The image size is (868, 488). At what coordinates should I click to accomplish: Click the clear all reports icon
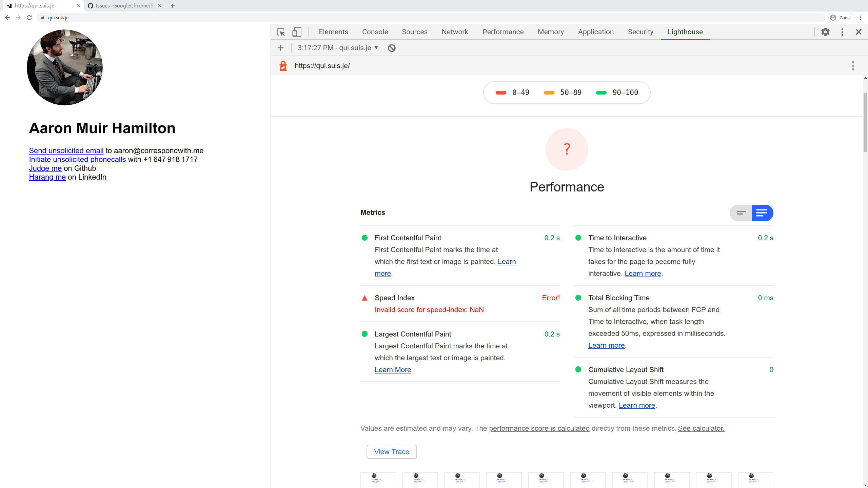point(392,48)
